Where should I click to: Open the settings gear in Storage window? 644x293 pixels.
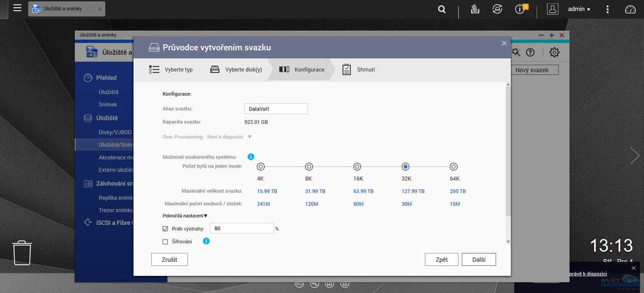(x=553, y=52)
